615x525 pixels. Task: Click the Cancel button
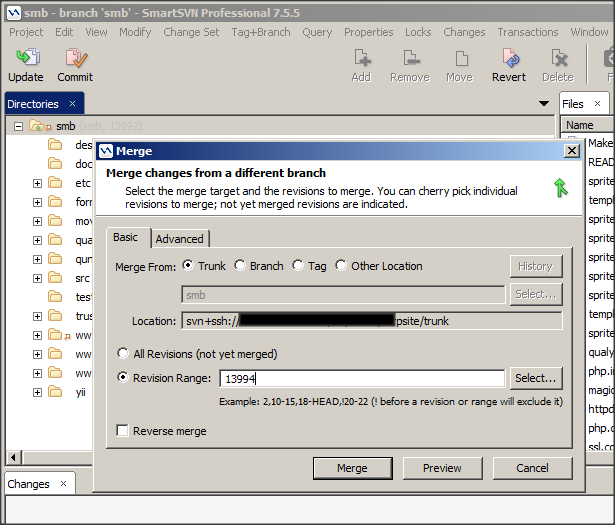[x=532, y=468]
